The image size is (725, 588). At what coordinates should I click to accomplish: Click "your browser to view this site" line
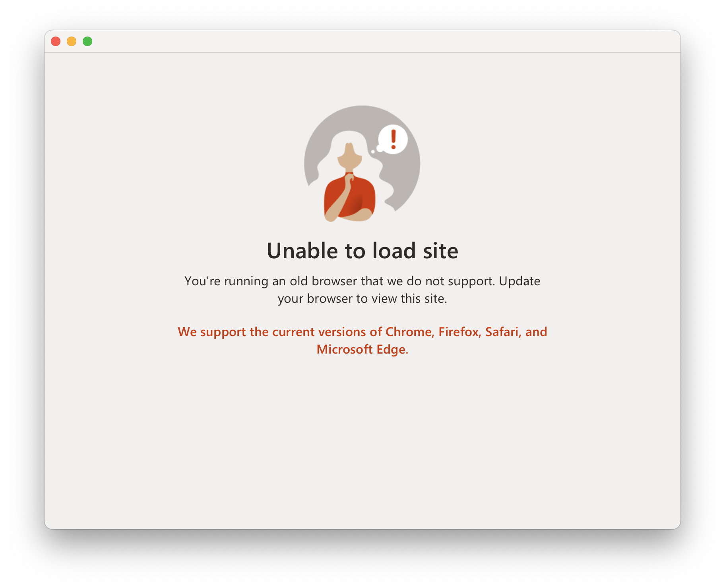point(362,299)
